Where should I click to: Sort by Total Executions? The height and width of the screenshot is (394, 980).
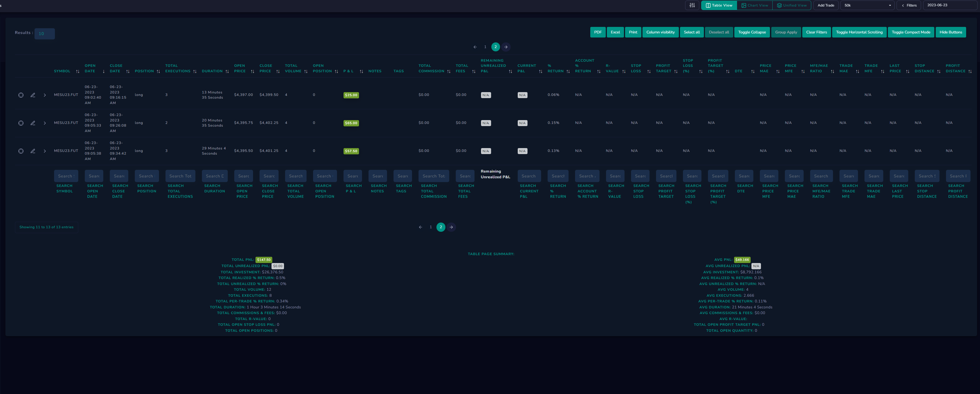pyautogui.click(x=195, y=71)
